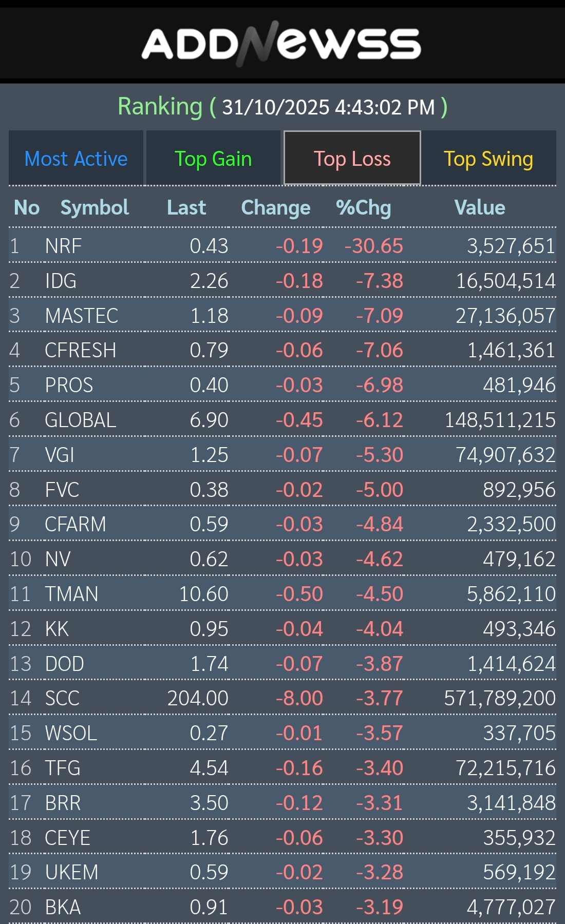Select the IDG symbol

(61, 281)
